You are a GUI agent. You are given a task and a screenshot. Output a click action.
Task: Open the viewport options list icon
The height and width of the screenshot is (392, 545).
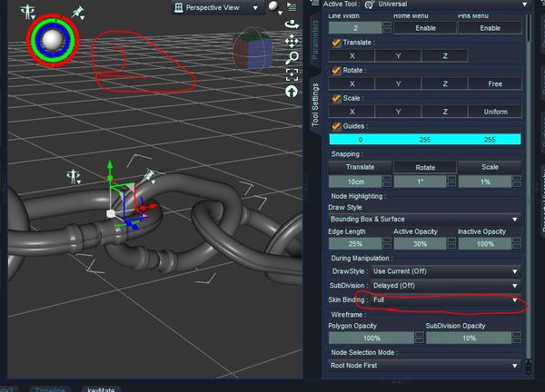point(292,6)
